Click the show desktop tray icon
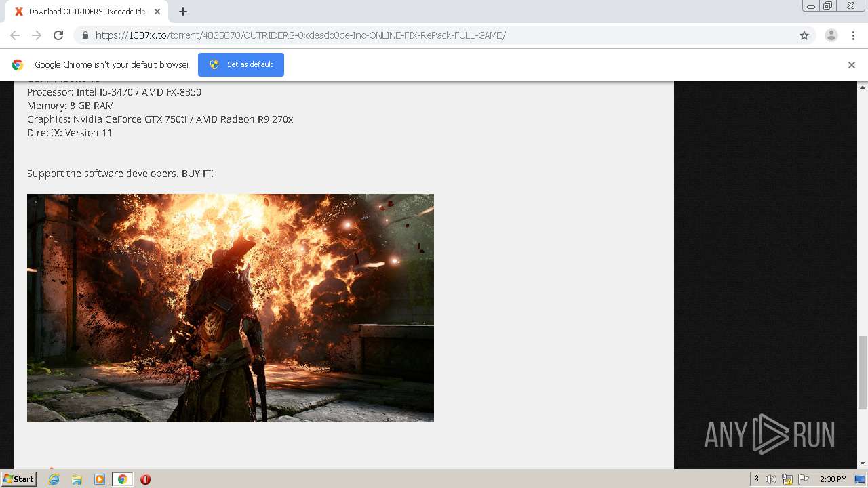The image size is (868, 488). 860,479
